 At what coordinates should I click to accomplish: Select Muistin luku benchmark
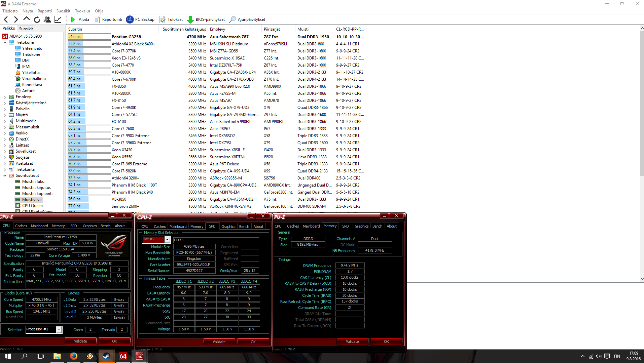[33, 182]
